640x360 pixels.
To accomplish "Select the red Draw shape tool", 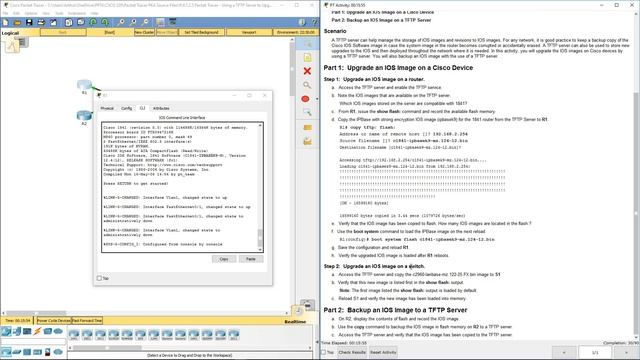I will 305,99.
